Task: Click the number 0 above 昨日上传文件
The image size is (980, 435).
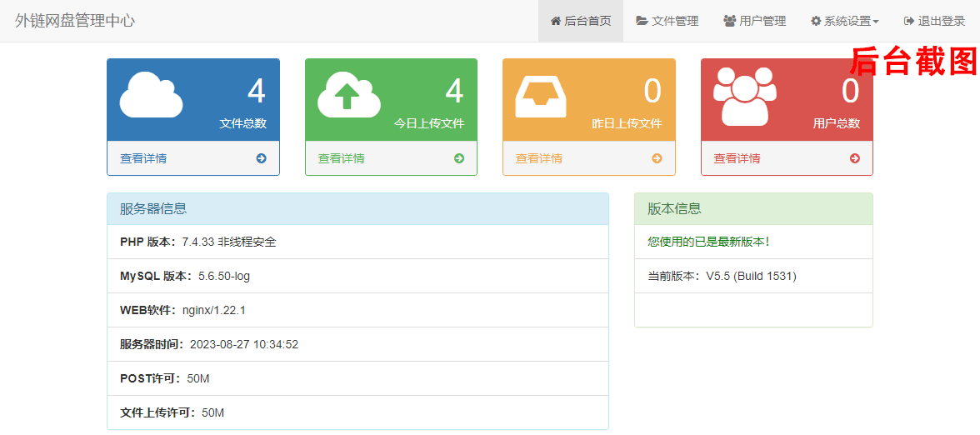Action: point(652,92)
